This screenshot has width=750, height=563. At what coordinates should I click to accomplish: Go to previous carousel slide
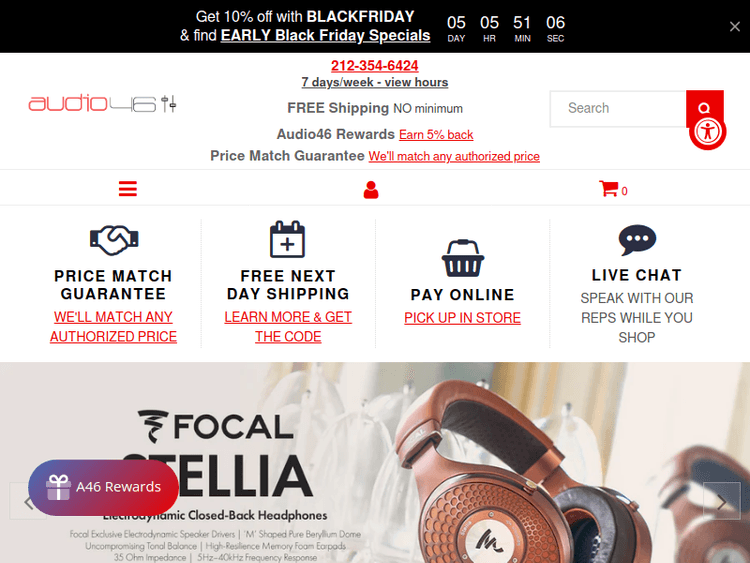click(28, 501)
